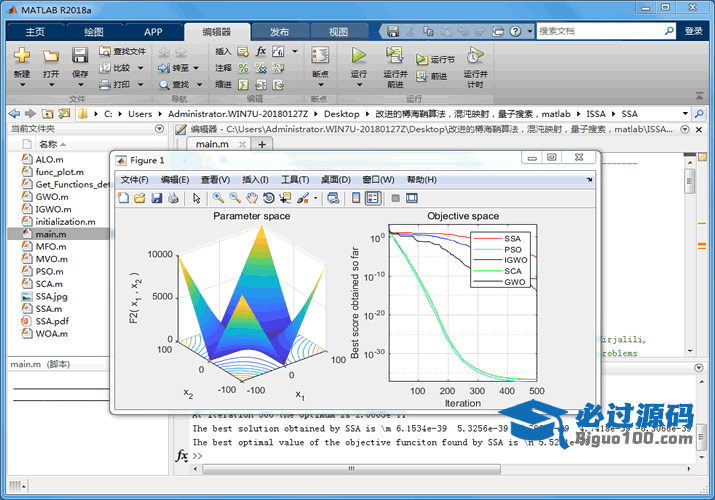Click the Link Plot icon in Figure 1
The width and height of the screenshot is (715, 500).
333,198
